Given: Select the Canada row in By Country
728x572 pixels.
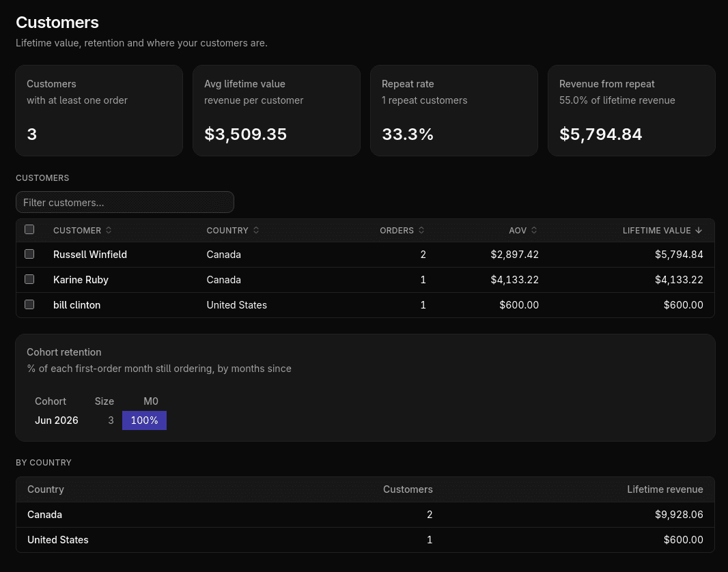Looking at the screenshot, I should click(x=365, y=515).
